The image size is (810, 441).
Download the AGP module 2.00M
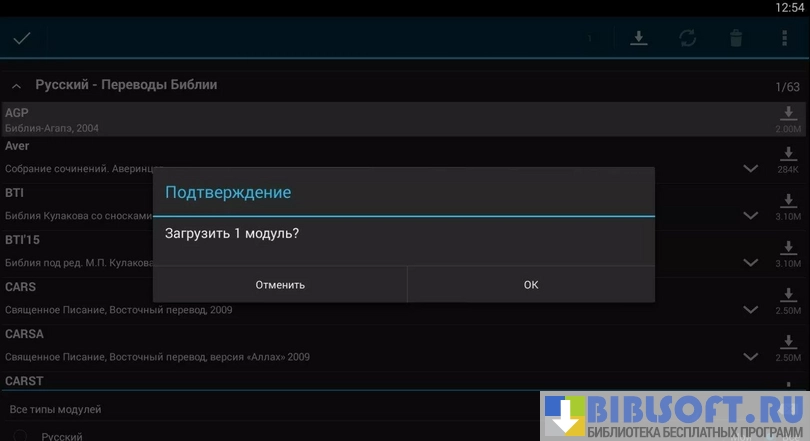coord(788,119)
